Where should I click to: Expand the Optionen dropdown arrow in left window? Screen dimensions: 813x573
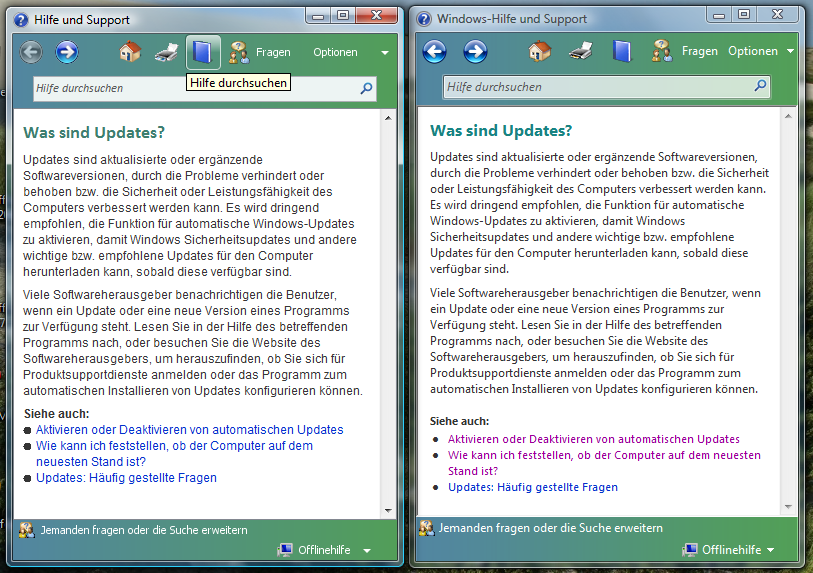pos(385,53)
